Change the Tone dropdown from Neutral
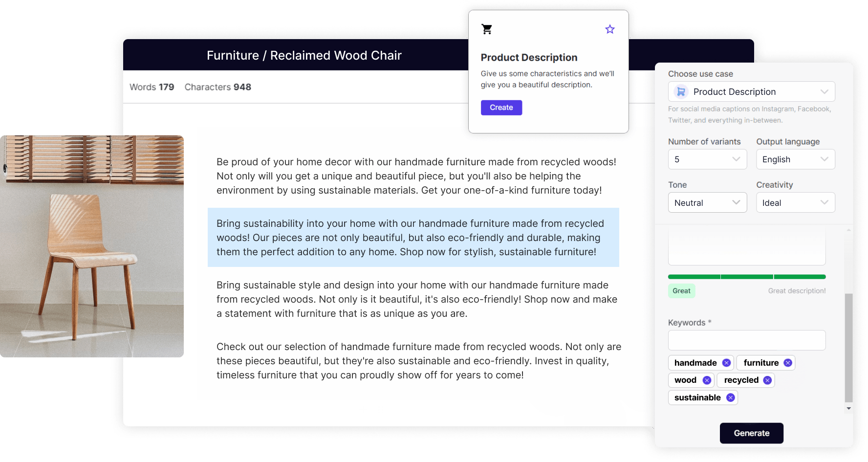868x462 pixels. (707, 202)
